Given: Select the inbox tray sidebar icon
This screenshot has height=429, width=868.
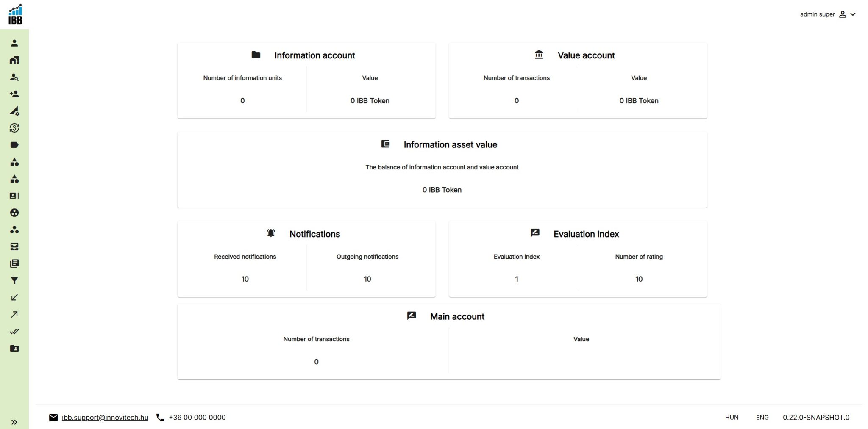Looking at the screenshot, I should point(14,246).
